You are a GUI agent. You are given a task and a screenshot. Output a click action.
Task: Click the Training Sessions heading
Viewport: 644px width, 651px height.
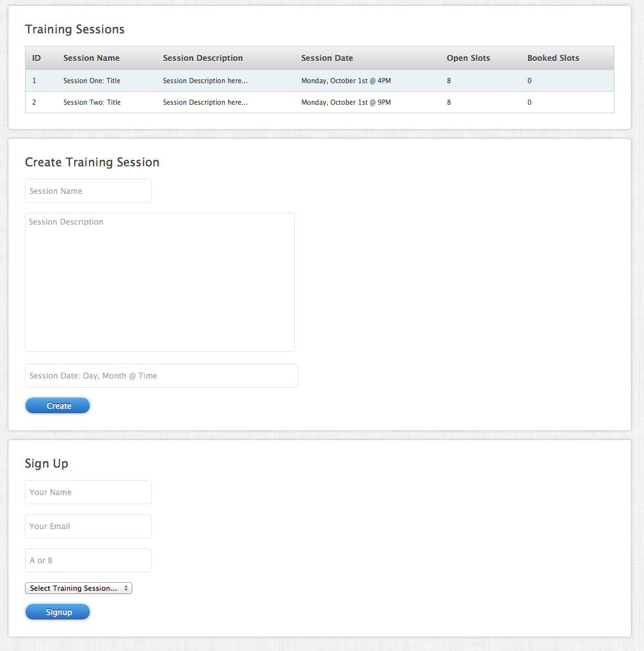click(x=75, y=29)
